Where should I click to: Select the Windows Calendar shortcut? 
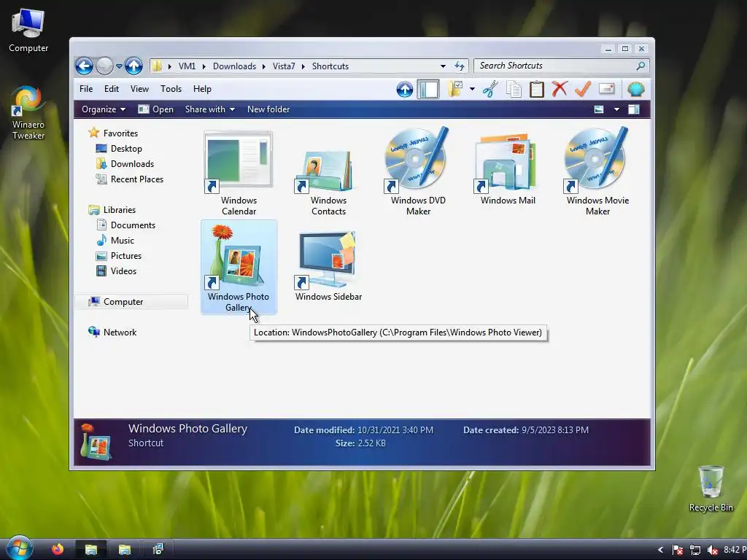tap(239, 174)
